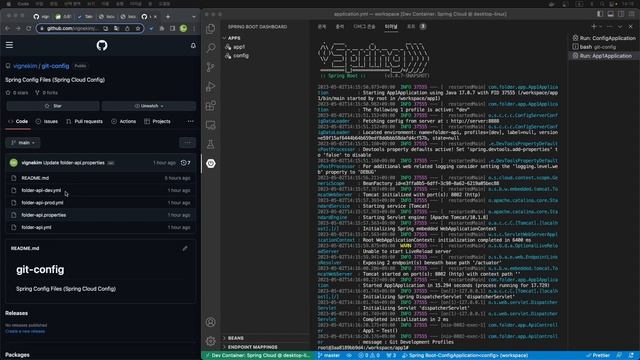Click the master branch status item

(x=329, y=356)
